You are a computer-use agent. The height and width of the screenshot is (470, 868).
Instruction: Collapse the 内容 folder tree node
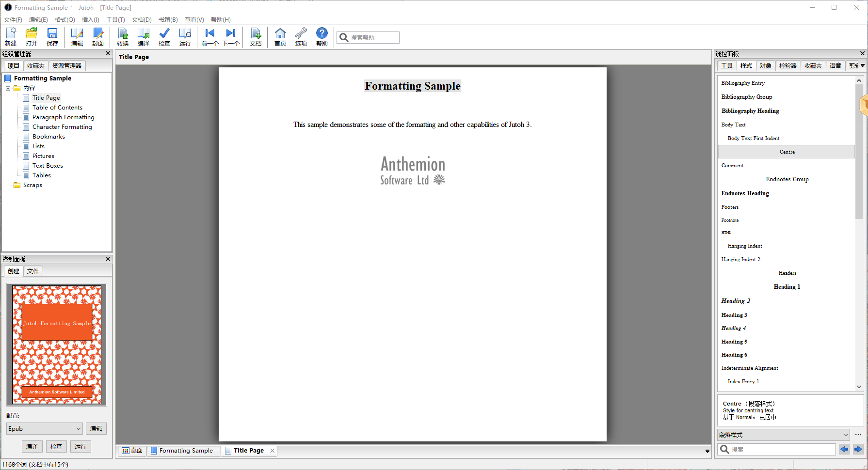point(8,88)
